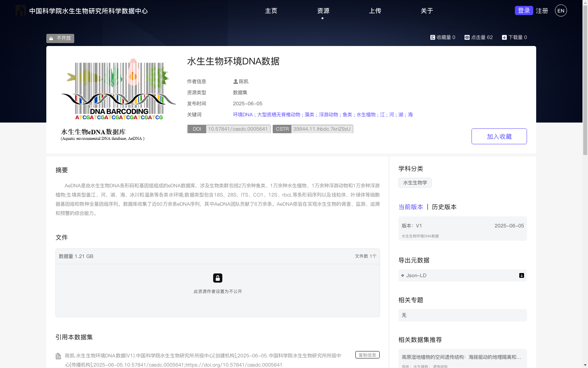The image size is (588, 368).
Task: Click the 加入收藏 button
Action: (x=499, y=136)
